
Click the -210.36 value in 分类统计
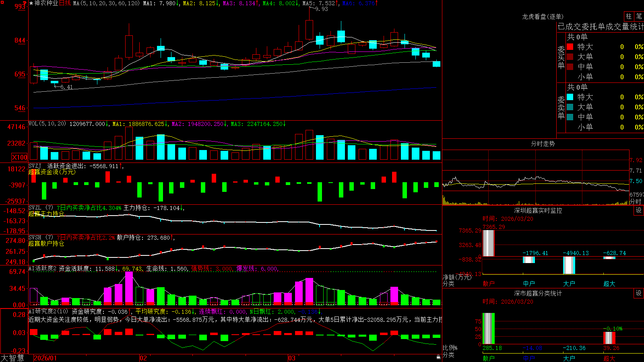click(x=574, y=348)
